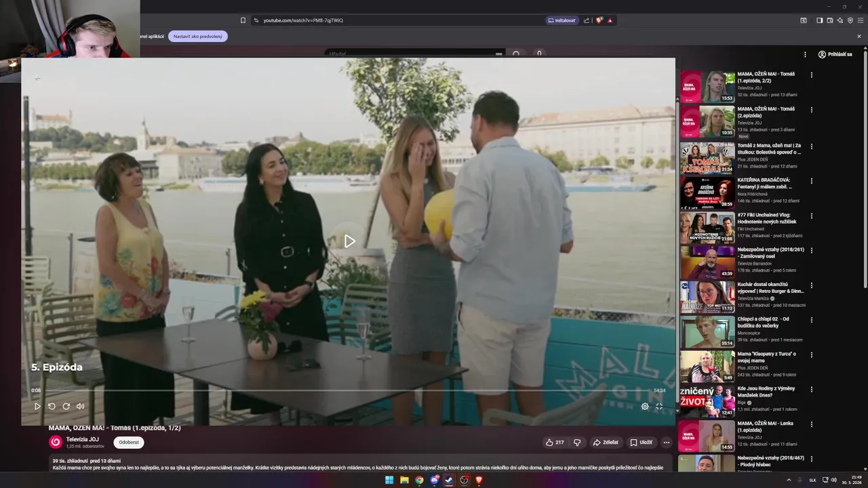Open Televízia JOJ channel name link

tap(82, 439)
